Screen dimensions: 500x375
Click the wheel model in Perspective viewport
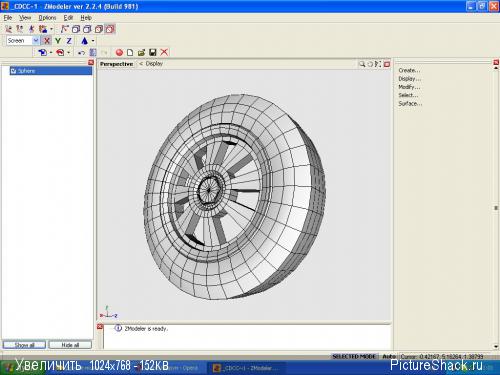[x=234, y=197]
